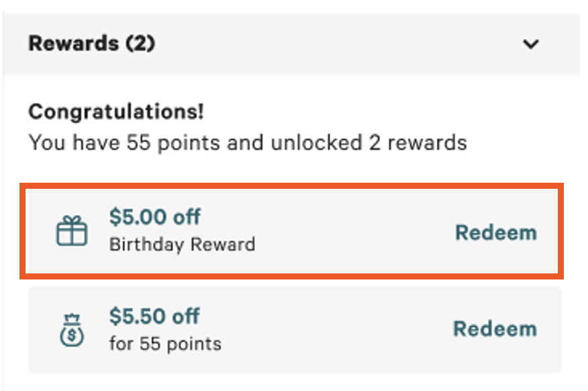Collapse the Rewards section using the chevron
Screen dimensions: 588x391
[x=530, y=44]
